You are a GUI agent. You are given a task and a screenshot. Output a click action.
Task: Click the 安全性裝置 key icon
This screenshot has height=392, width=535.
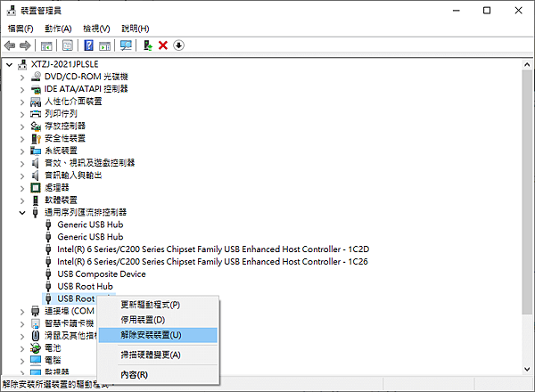[36, 138]
